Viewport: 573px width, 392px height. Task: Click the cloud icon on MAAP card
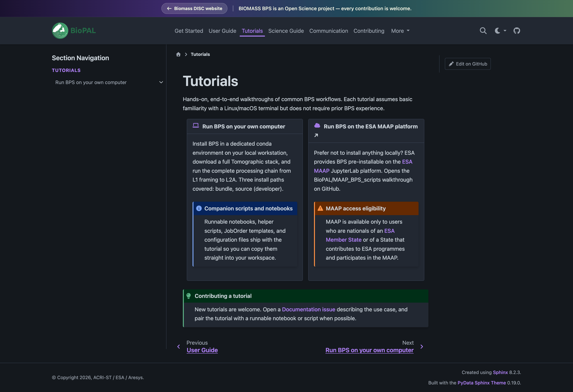click(x=317, y=125)
